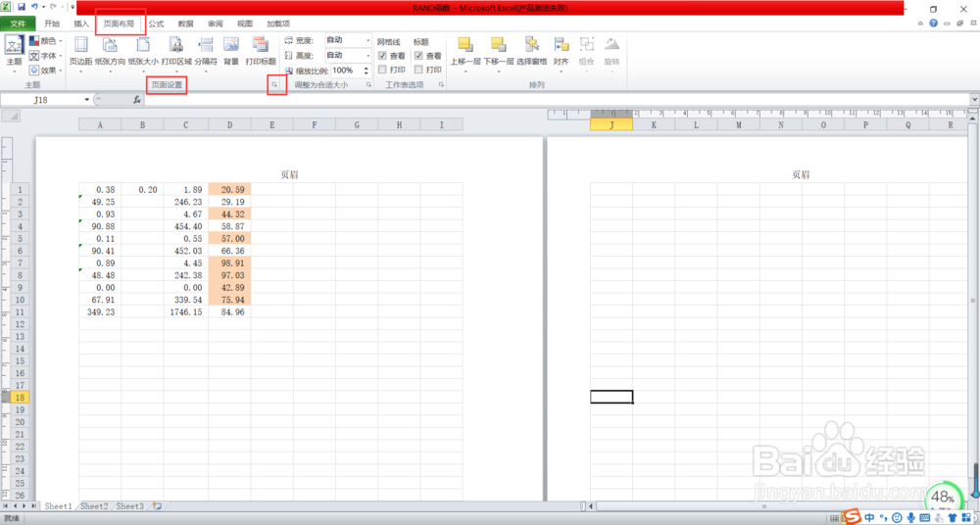Open theme Colors (颜色) dropdown
Image resolution: width=980 pixels, height=525 pixels.
click(x=46, y=40)
